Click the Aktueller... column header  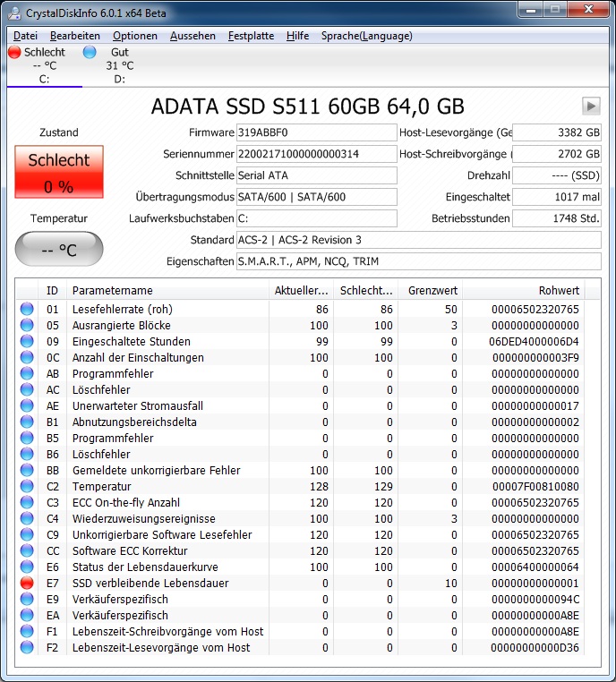(x=301, y=290)
